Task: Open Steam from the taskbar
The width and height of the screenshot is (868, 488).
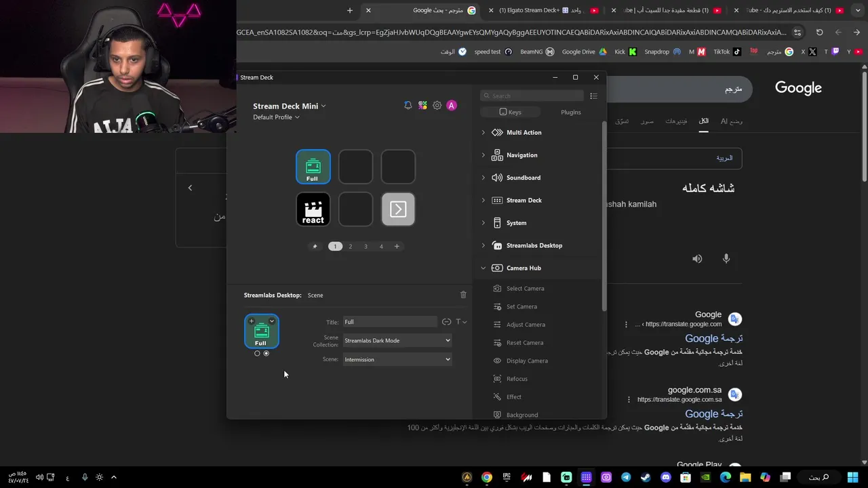Action: [x=646, y=478]
